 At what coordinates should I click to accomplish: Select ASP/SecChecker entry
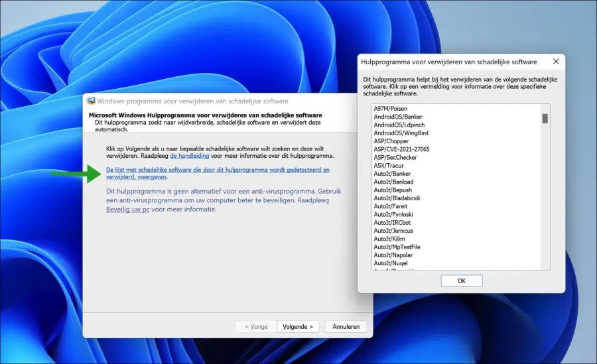pyautogui.click(x=395, y=157)
